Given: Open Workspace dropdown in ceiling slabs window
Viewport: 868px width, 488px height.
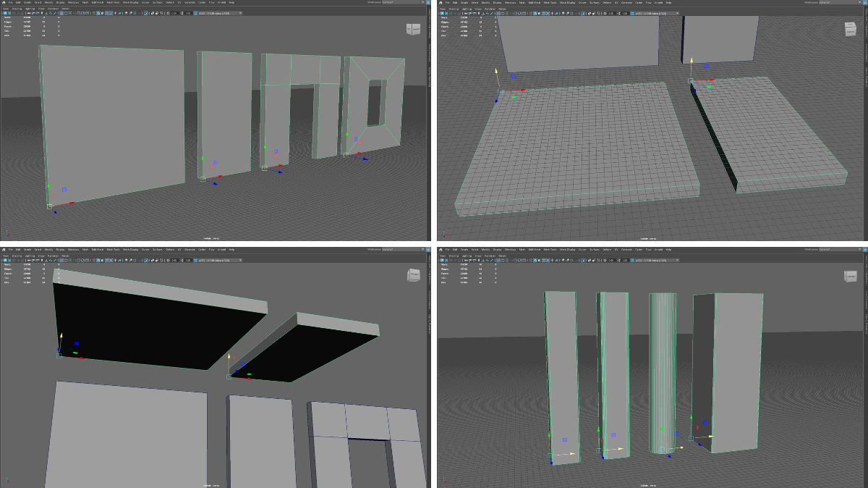Looking at the screenshot, I should click(403, 250).
